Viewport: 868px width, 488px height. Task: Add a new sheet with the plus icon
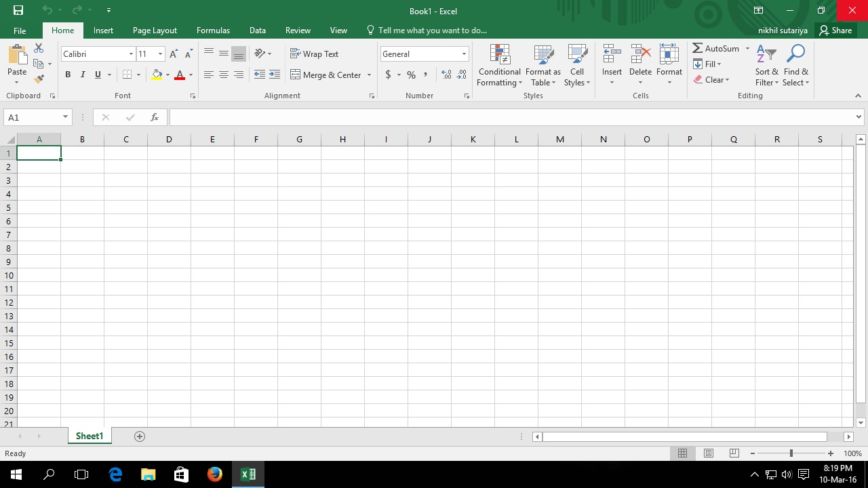(140, 436)
